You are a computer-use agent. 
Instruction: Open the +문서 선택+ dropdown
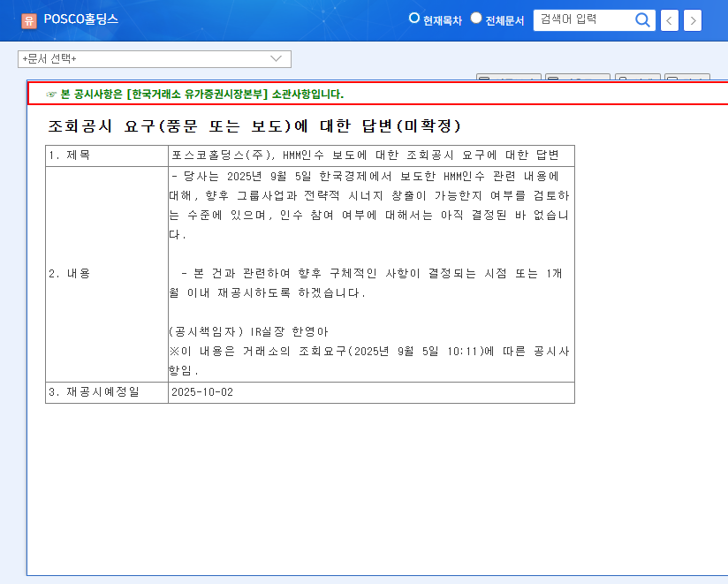click(x=154, y=59)
